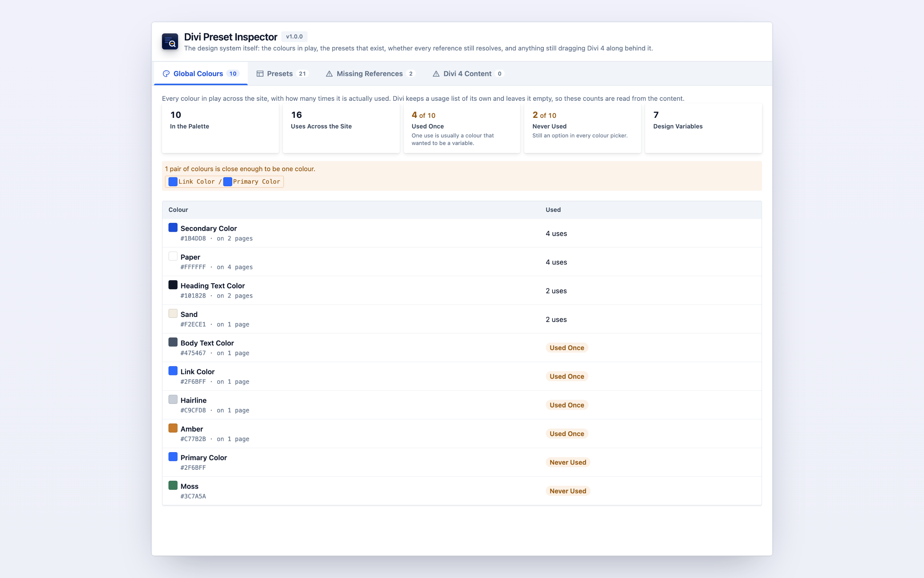924x578 pixels.
Task: Click the '4 uses' value for Paper
Action: tap(556, 262)
